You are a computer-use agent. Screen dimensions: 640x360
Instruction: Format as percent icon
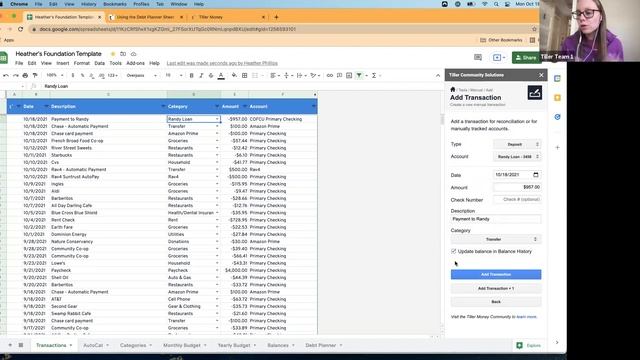coord(82,76)
